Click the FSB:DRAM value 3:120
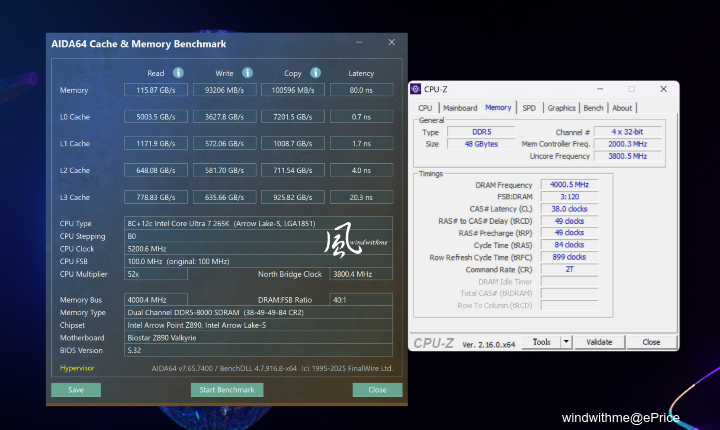The width and height of the screenshot is (720, 430). click(569, 197)
